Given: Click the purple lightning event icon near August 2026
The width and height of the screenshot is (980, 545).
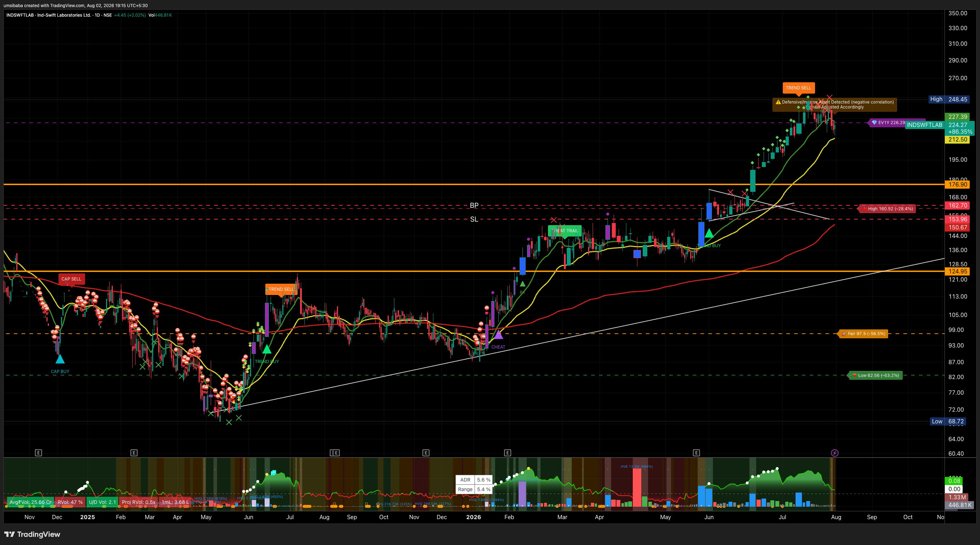Looking at the screenshot, I should [834, 452].
